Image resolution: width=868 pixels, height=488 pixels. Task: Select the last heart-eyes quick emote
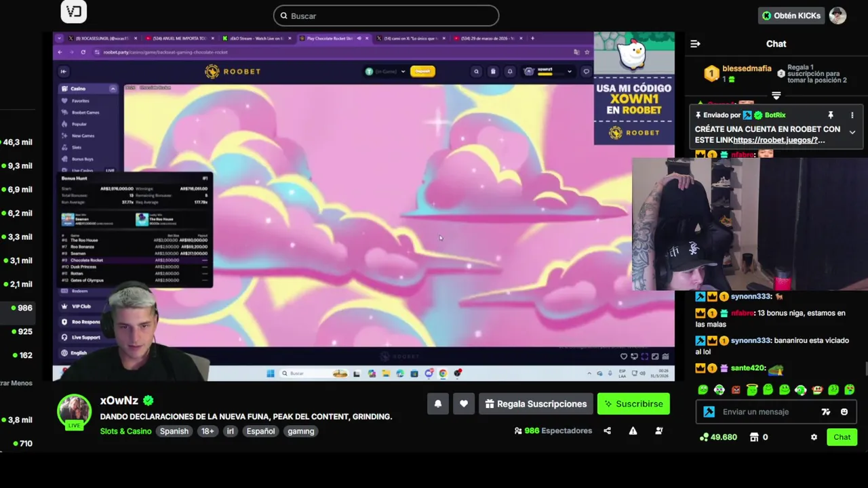tap(850, 390)
